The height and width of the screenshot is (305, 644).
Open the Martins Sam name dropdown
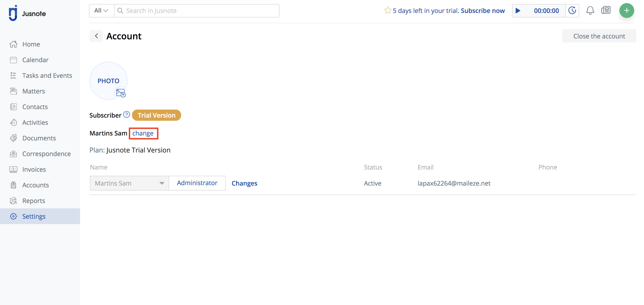(129, 183)
